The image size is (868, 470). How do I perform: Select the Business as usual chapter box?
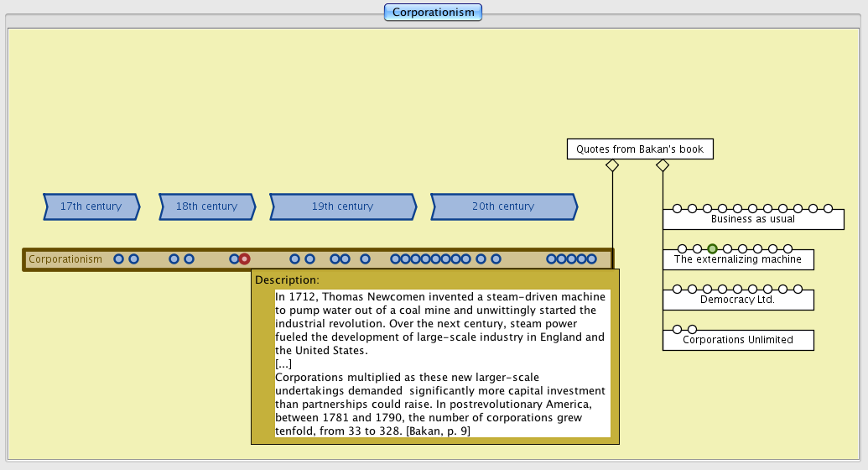point(752,220)
